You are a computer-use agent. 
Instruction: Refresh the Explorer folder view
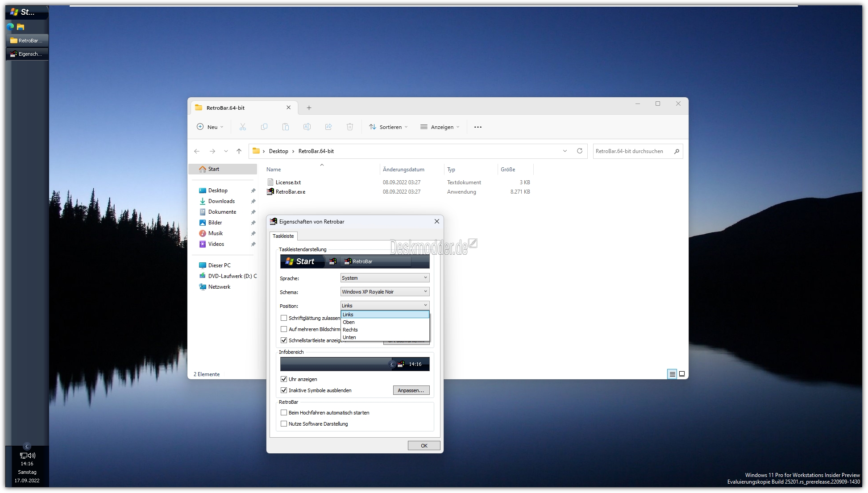[580, 151]
